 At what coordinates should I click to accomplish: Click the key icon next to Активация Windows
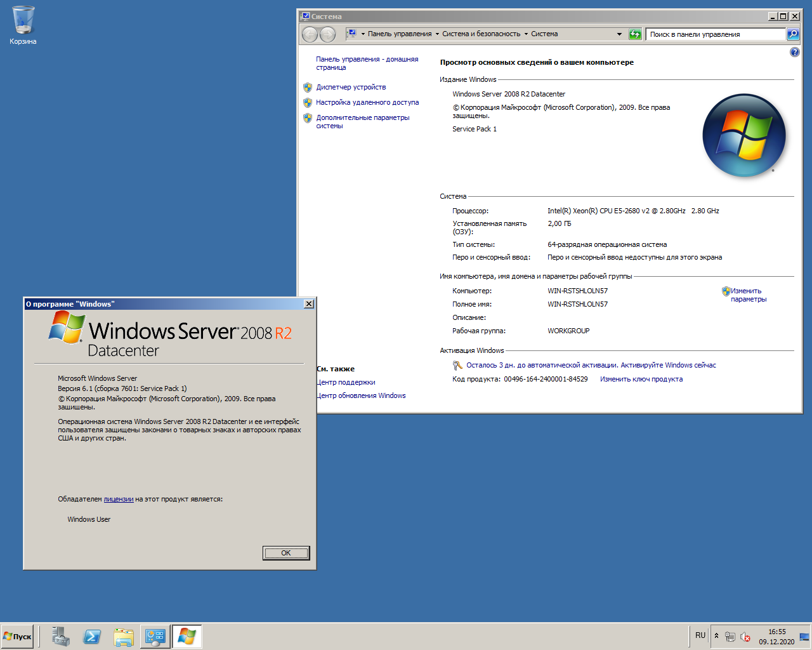(x=456, y=365)
